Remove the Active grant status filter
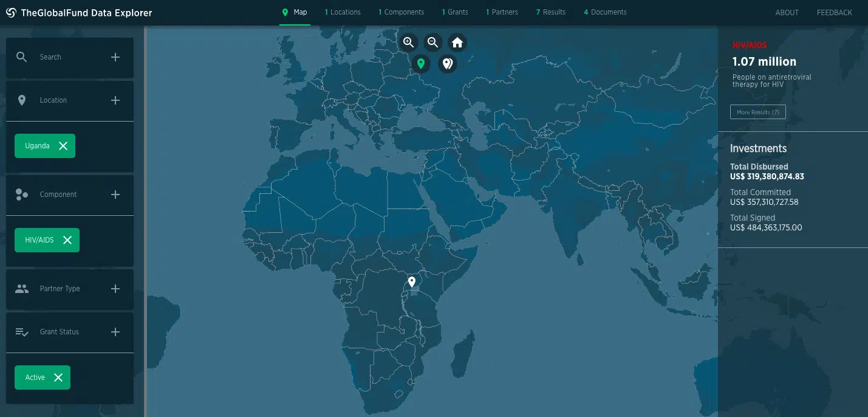868x417 pixels. click(58, 377)
